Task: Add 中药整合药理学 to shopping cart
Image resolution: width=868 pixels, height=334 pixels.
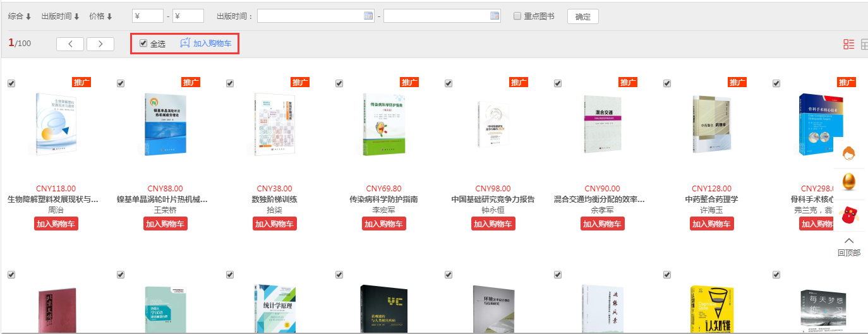Action: pos(711,224)
